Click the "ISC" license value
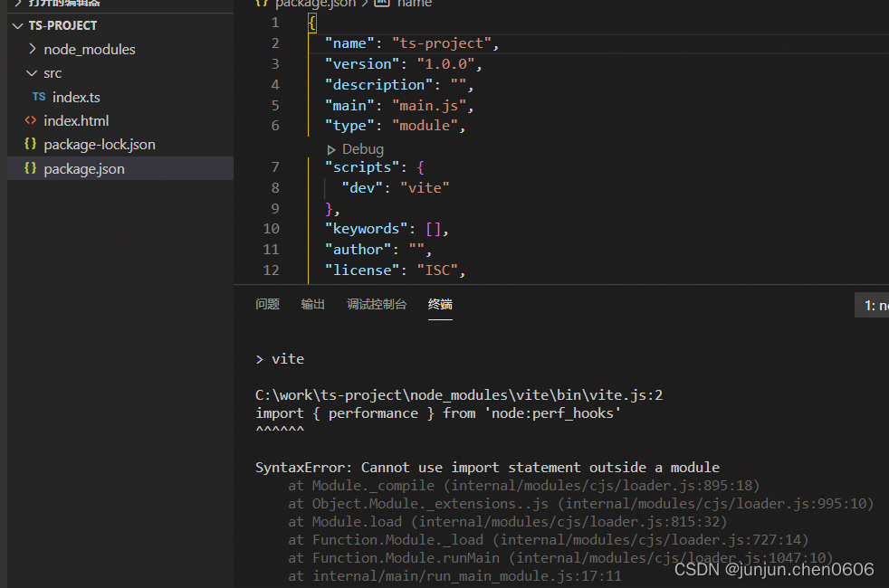Screen dimensions: 889x588 click(437, 270)
